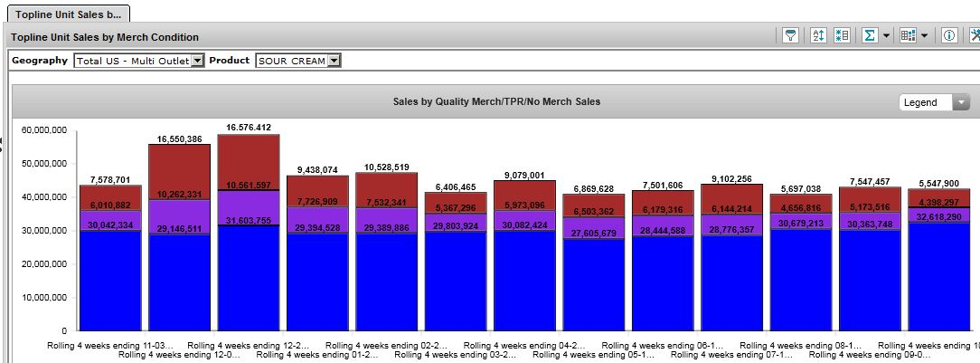Expand the arrow next to sigma icon

[887, 36]
